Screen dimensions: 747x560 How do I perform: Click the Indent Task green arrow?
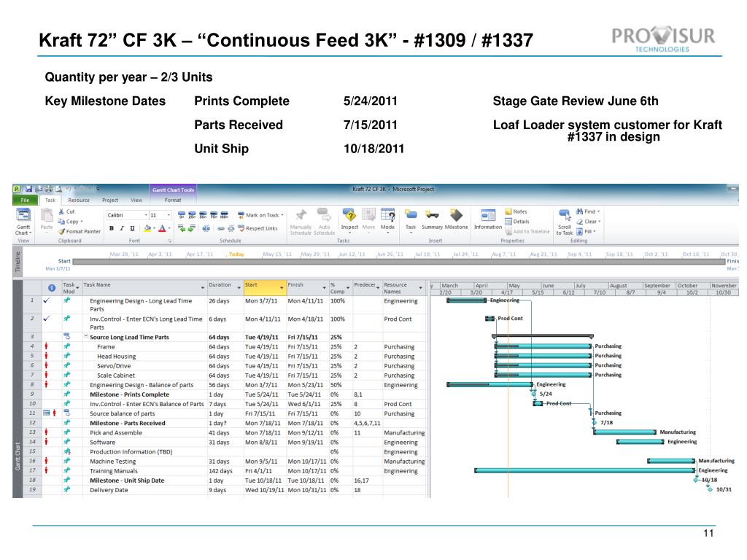point(192,228)
